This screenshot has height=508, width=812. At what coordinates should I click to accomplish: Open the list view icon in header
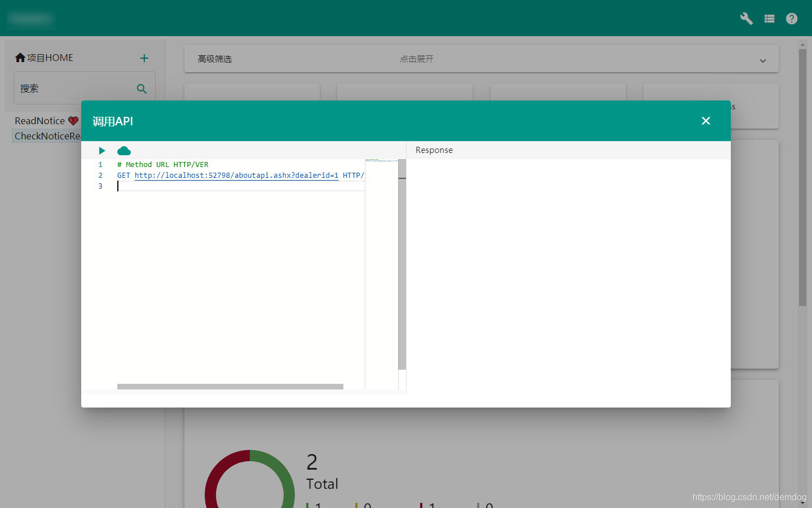(x=769, y=19)
